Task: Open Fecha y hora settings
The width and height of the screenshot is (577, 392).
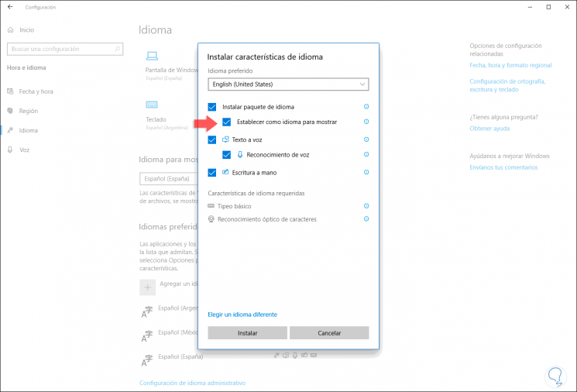Action: click(31, 91)
